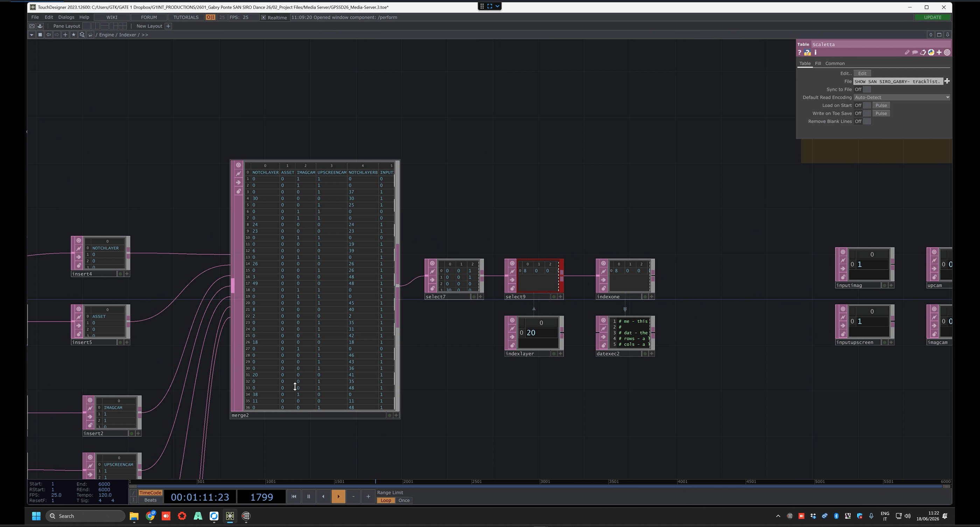This screenshot has width=980, height=527.
Task: Open operator help question mark icon
Action: coord(799,52)
